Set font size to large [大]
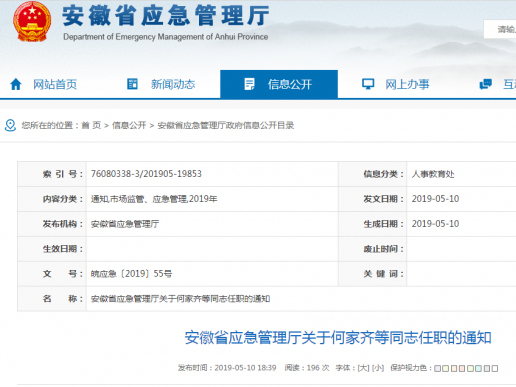This screenshot has height=387, width=516. click(x=363, y=368)
